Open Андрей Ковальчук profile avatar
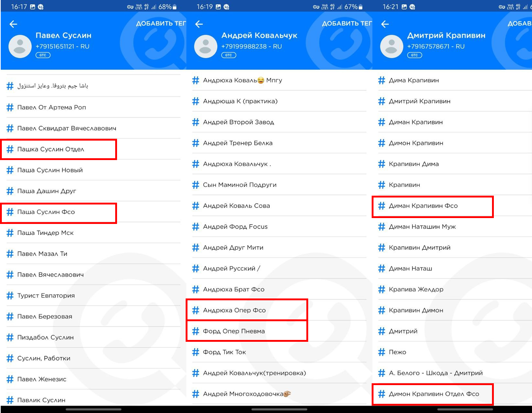532x413 pixels. click(205, 47)
